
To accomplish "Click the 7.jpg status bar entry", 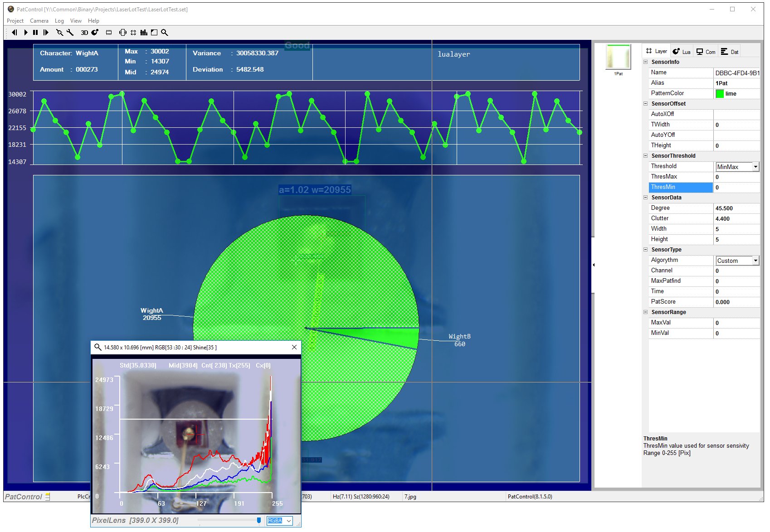I will click(x=410, y=497).
